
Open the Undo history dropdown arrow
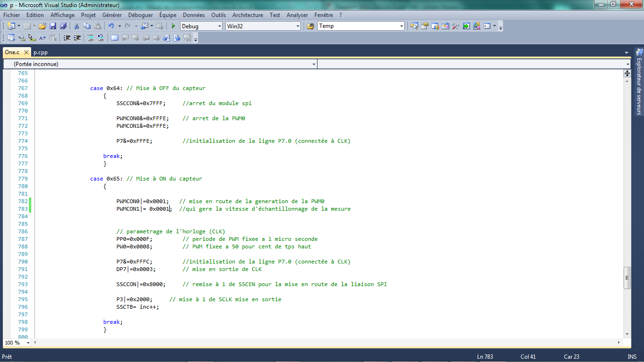[119, 26]
